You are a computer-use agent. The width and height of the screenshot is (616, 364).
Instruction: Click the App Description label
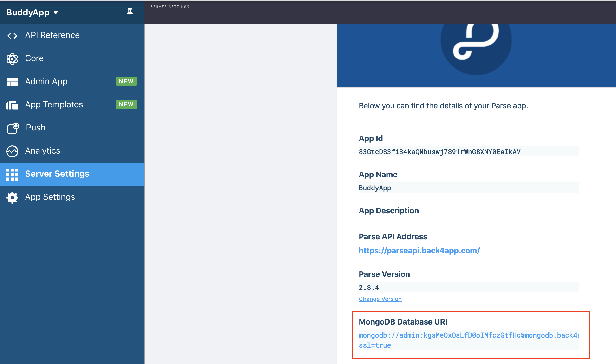(389, 211)
